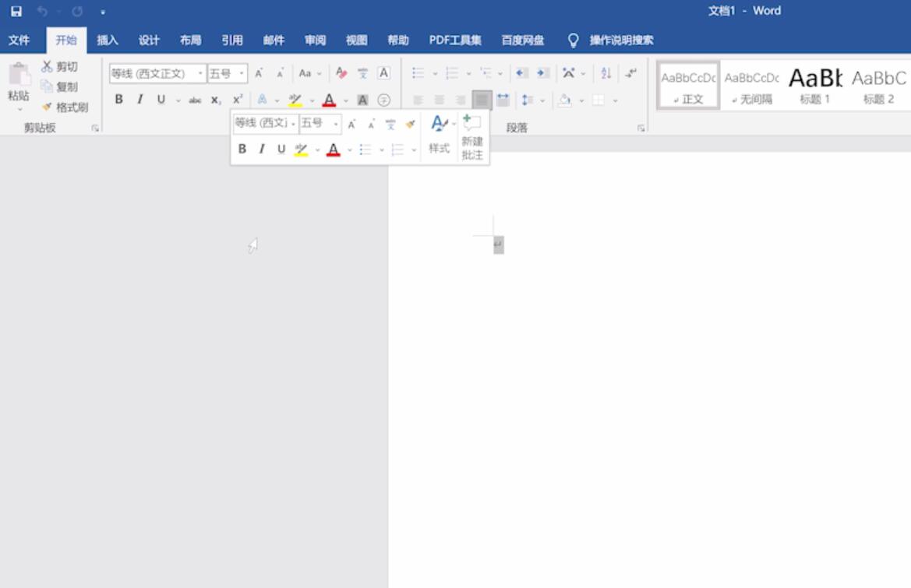Switch to the 布局 tab
The image size is (911, 588).
191,40
